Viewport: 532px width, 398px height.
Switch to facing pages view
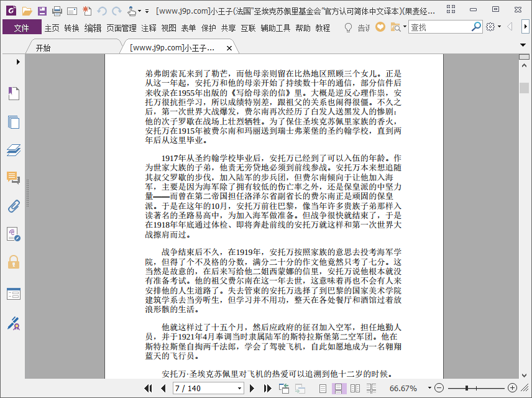click(x=355, y=388)
